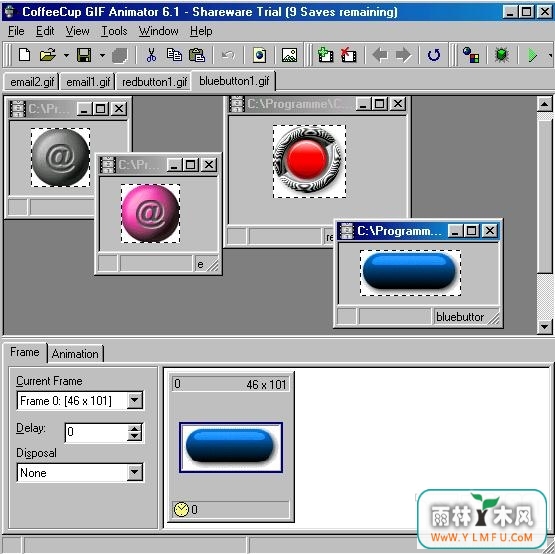This screenshot has width=555, height=554.
Task: Click the green Optimize bug icon
Action: tap(502, 55)
